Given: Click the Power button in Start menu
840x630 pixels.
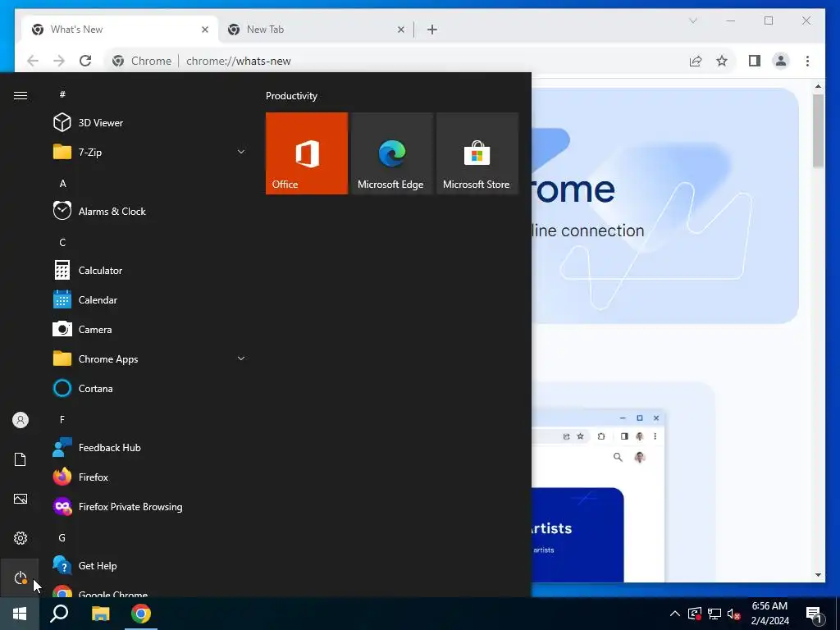Looking at the screenshot, I should coord(21,577).
